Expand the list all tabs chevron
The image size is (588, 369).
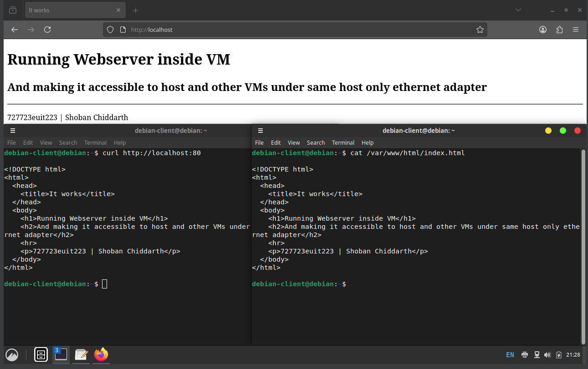click(518, 10)
